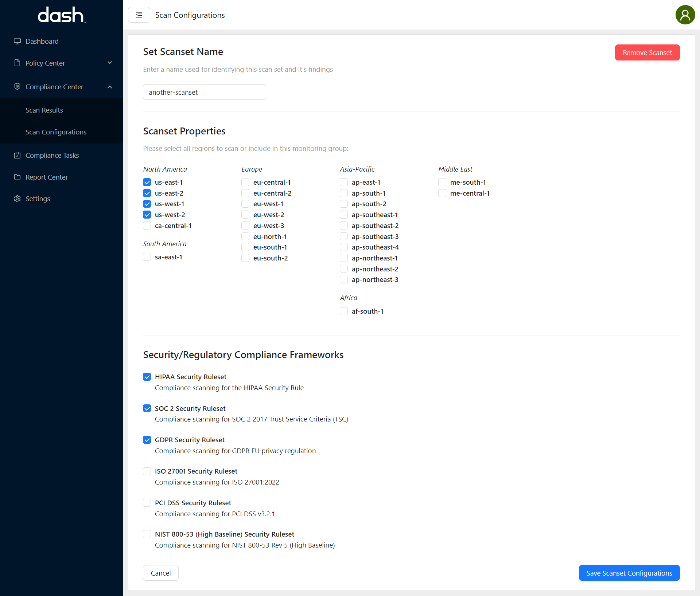
Task: Check the ISO 27001 Security Ruleset box
Action: (x=147, y=471)
